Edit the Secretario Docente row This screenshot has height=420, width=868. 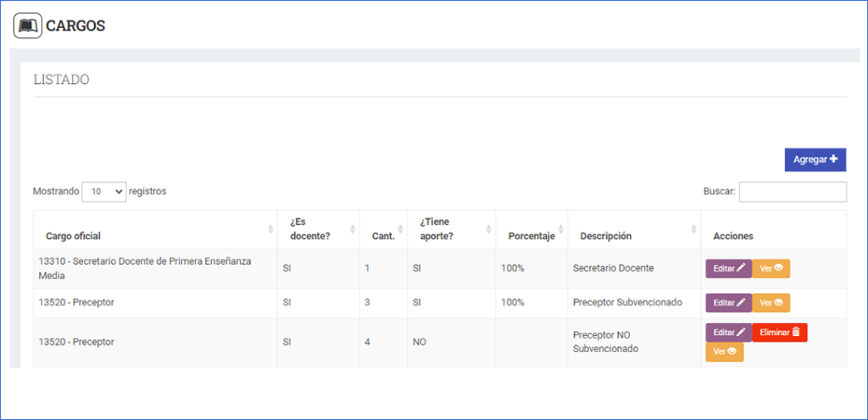pos(728,268)
